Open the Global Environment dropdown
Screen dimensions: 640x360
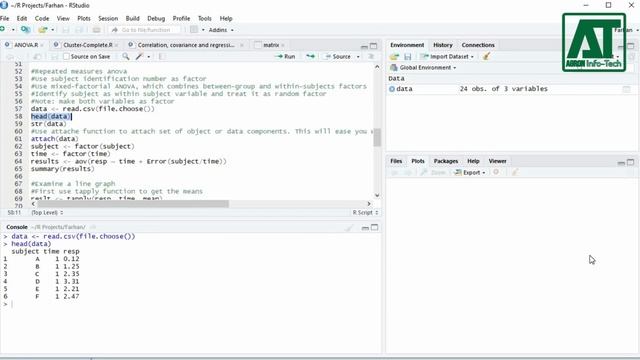pos(424,67)
